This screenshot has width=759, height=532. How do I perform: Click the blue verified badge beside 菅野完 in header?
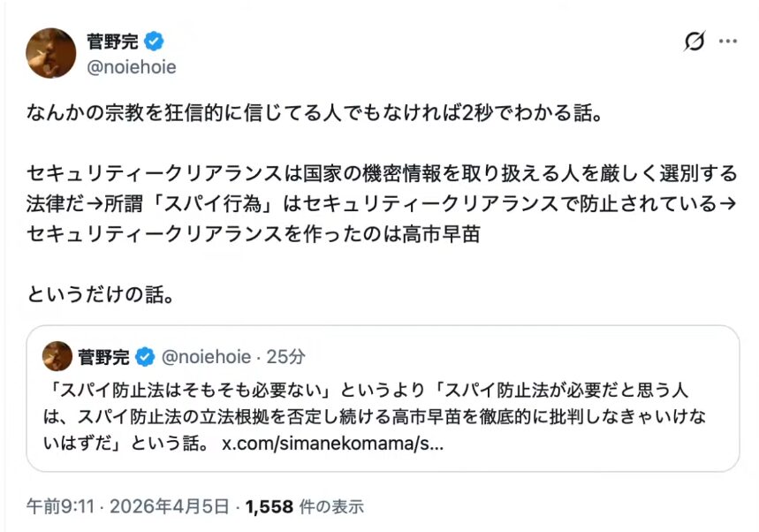pyautogui.click(x=154, y=41)
